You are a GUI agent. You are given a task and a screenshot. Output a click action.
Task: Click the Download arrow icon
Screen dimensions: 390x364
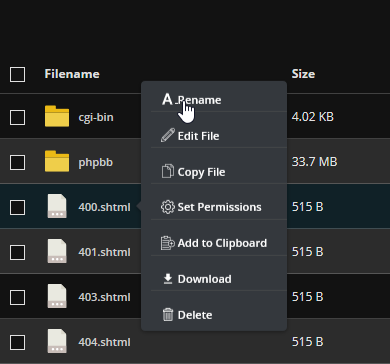(x=168, y=279)
